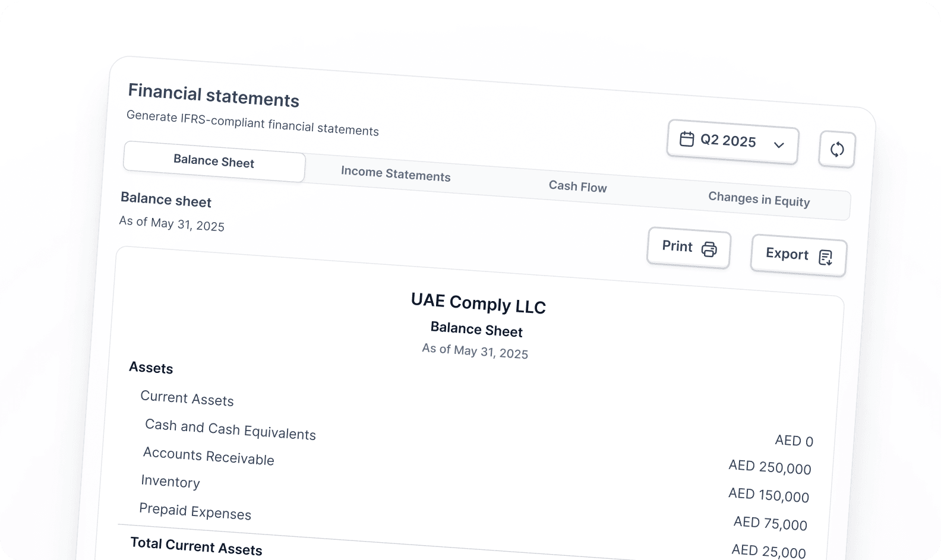Click the UAE Comply LLC company title
The width and height of the screenshot is (941, 560).
(478, 303)
